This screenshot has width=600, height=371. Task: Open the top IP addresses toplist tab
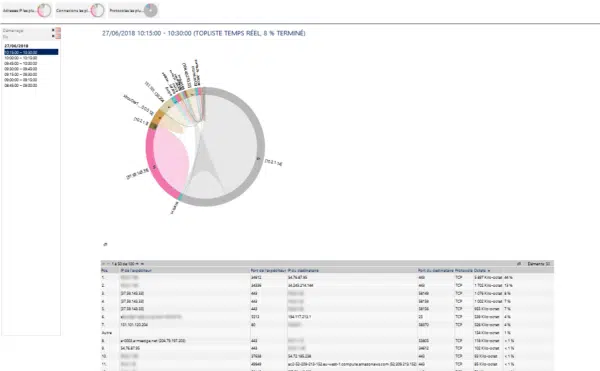click(27, 10)
